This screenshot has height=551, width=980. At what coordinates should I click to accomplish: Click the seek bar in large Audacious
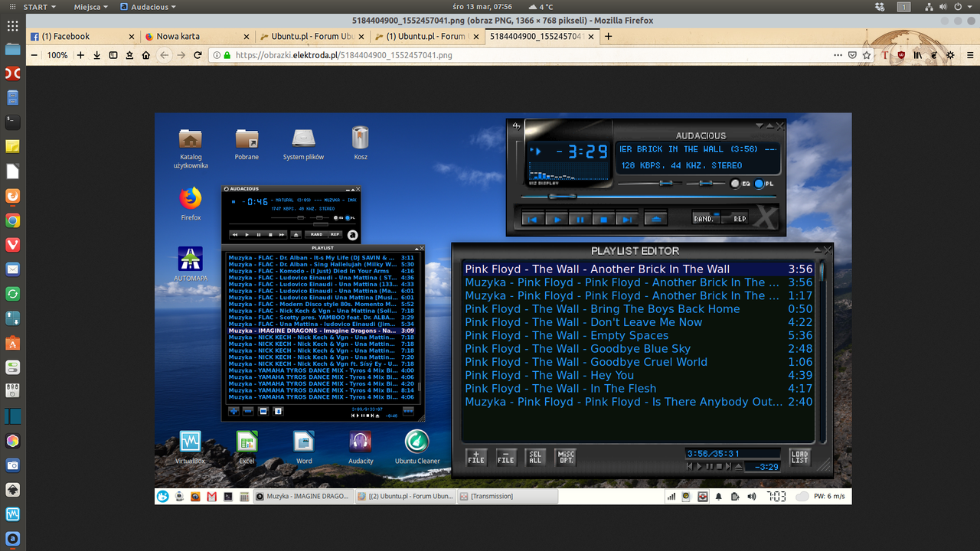click(649, 197)
